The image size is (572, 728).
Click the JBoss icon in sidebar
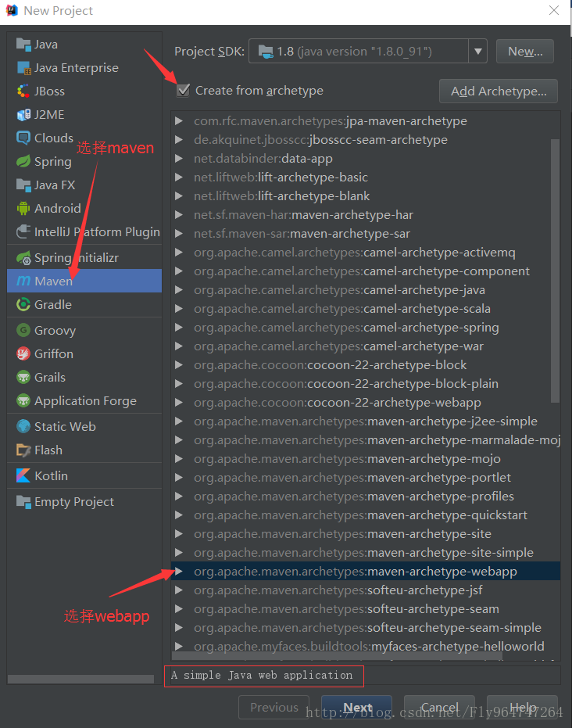click(x=23, y=91)
